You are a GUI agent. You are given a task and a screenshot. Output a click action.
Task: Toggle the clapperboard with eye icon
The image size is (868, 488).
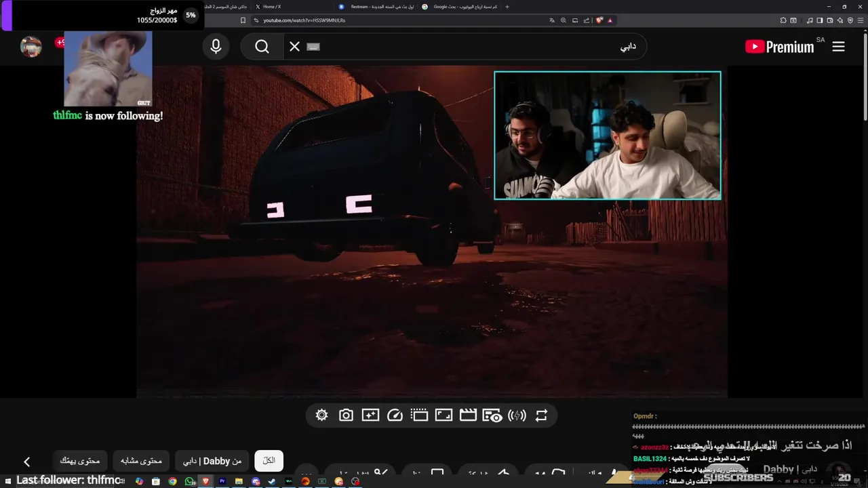[x=492, y=415]
